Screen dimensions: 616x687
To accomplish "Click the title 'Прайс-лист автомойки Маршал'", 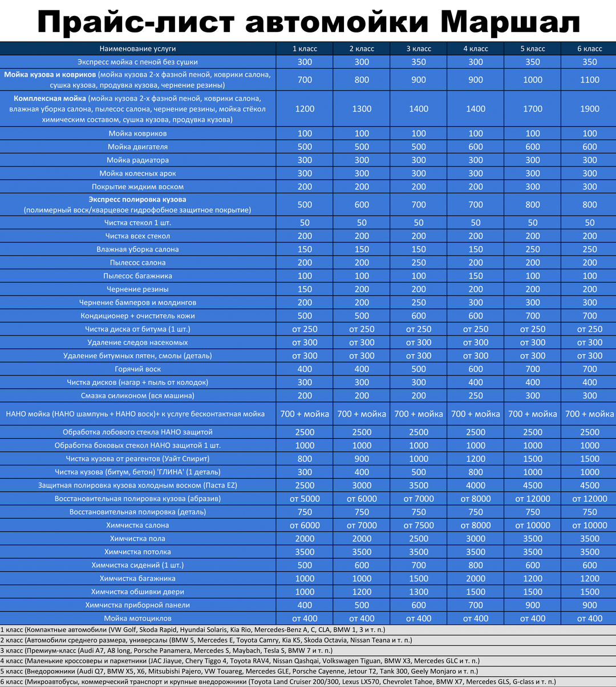I will click(x=308, y=22).
